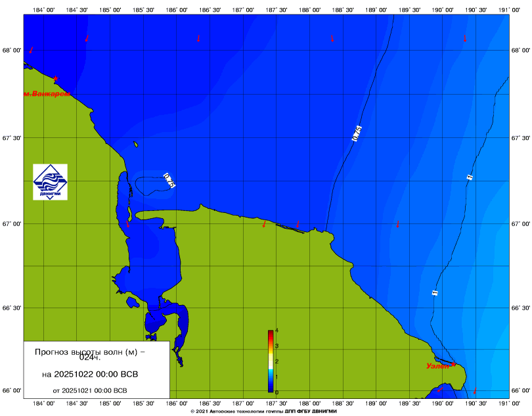Click the upper 1 m contour label
Viewport: 532px width, 416px height.
click(x=469, y=177)
